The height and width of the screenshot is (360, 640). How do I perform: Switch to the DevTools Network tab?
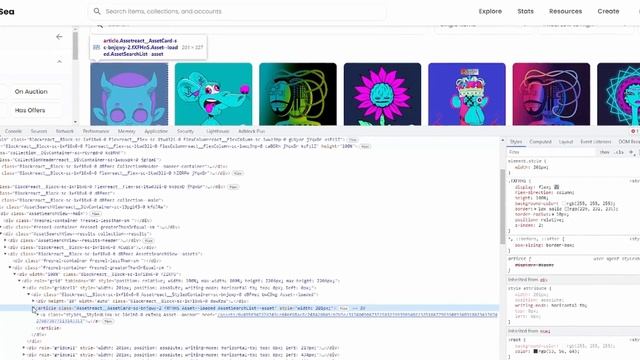click(64, 131)
